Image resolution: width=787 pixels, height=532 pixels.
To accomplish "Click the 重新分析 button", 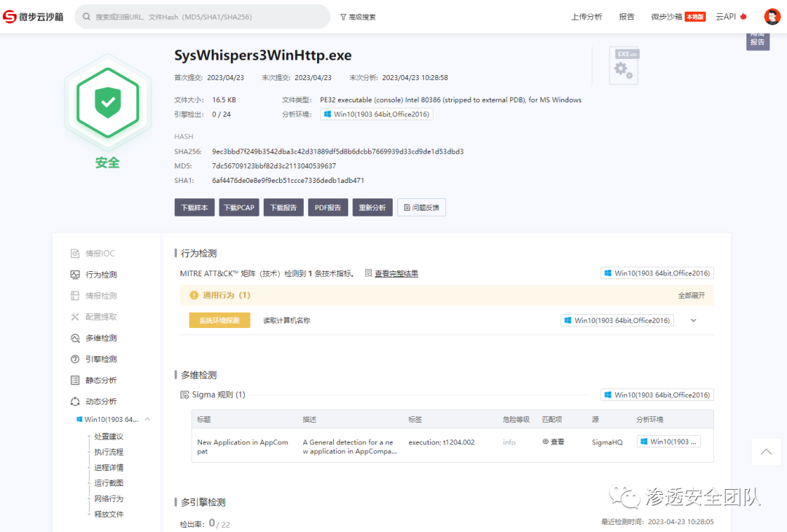I will pyautogui.click(x=372, y=207).
